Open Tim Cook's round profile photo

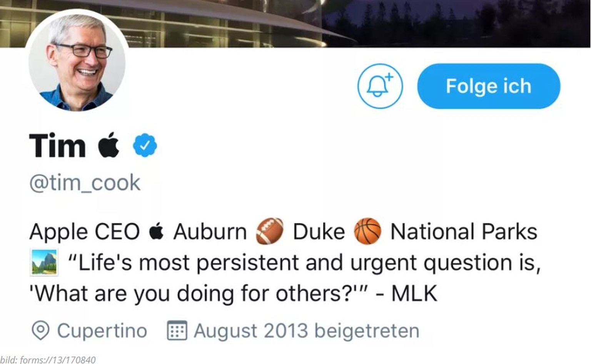click(77, 61)
